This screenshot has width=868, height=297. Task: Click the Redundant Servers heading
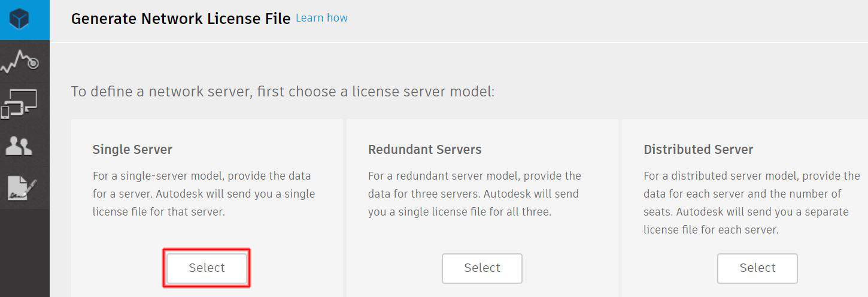(424, 150)
